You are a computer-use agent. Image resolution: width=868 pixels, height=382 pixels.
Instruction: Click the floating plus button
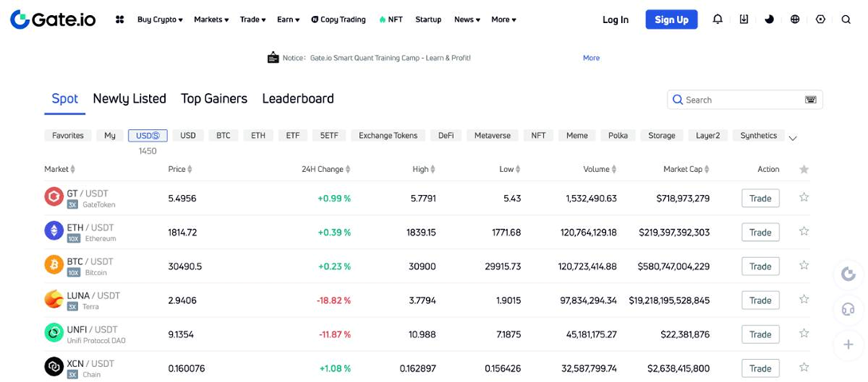tap(848, 345)
